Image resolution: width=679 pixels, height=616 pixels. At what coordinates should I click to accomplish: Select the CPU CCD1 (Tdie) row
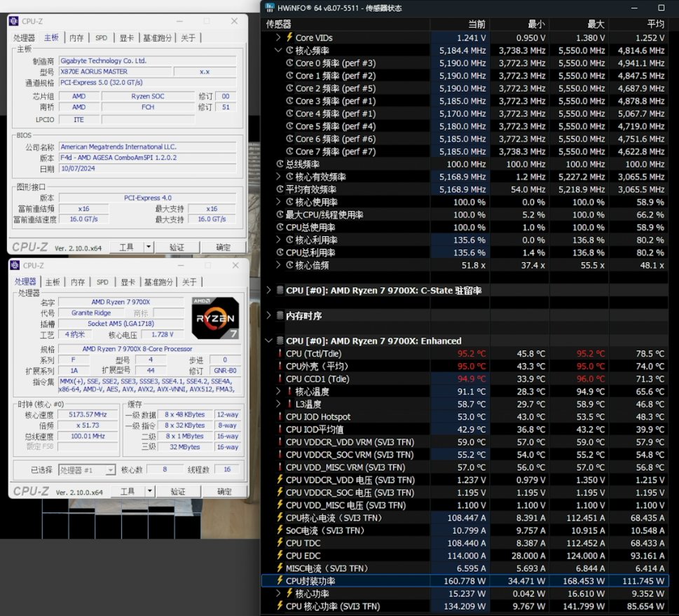[x=465, y=378]
